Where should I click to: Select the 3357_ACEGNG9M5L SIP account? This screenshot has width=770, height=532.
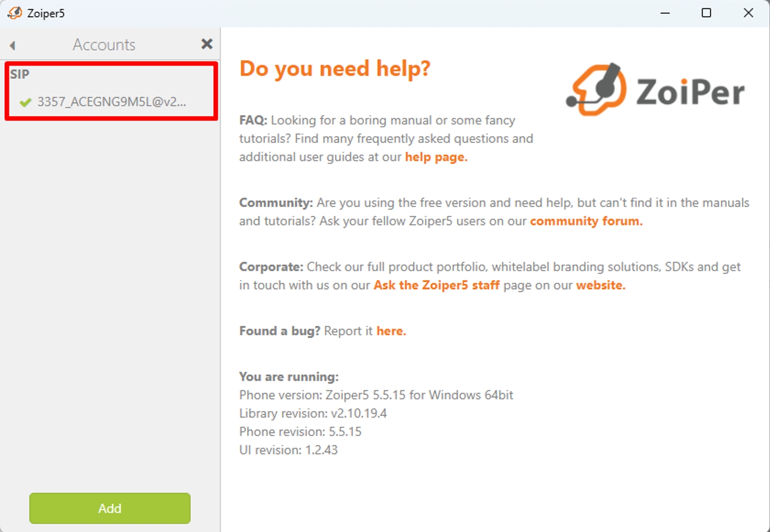coord(111,102)
